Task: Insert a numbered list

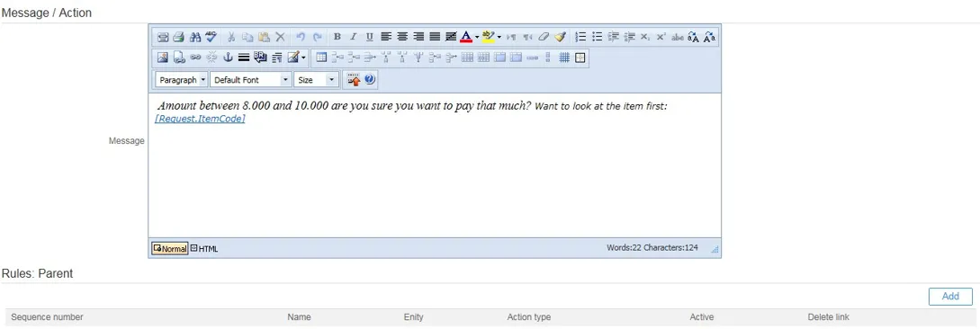Action: pos(580,37)
